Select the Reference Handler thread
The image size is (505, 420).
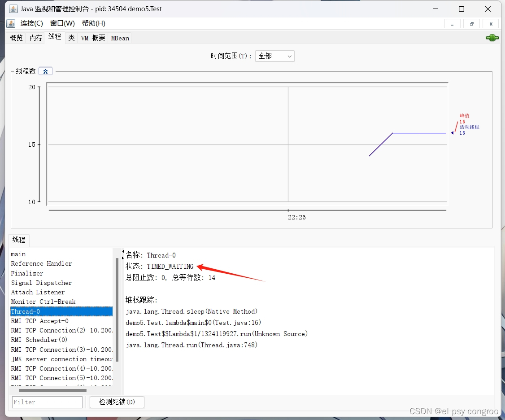(61, 264)
